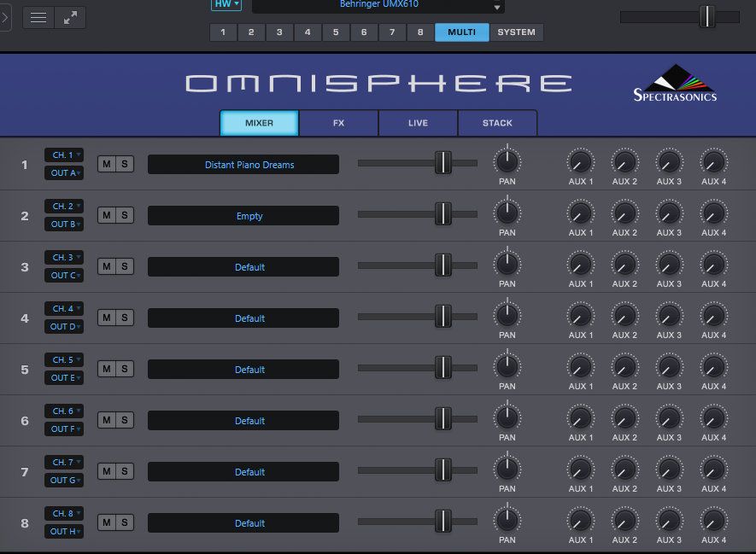Click the Pan knob on channel 1

tap(507, 161)
